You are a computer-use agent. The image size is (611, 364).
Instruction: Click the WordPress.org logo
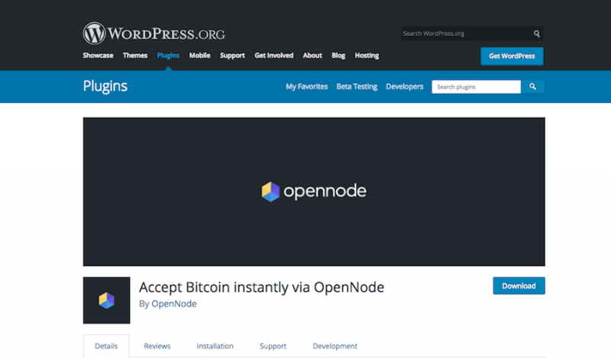click(154, 33)
